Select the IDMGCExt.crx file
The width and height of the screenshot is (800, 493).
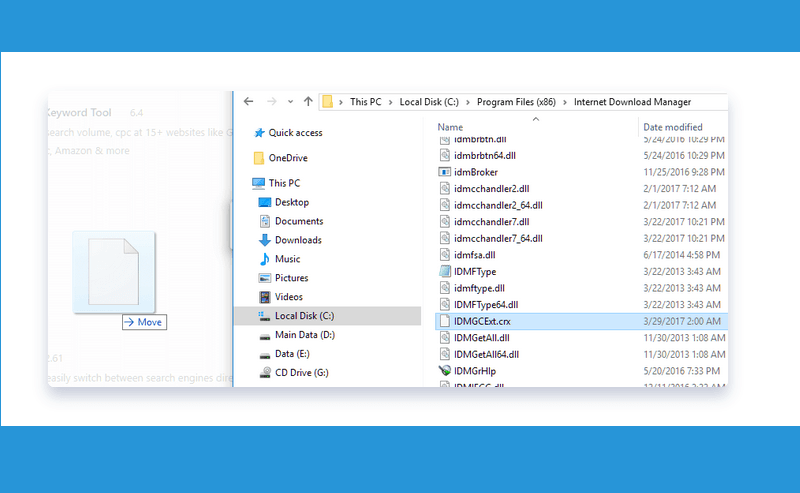(482, 322)
